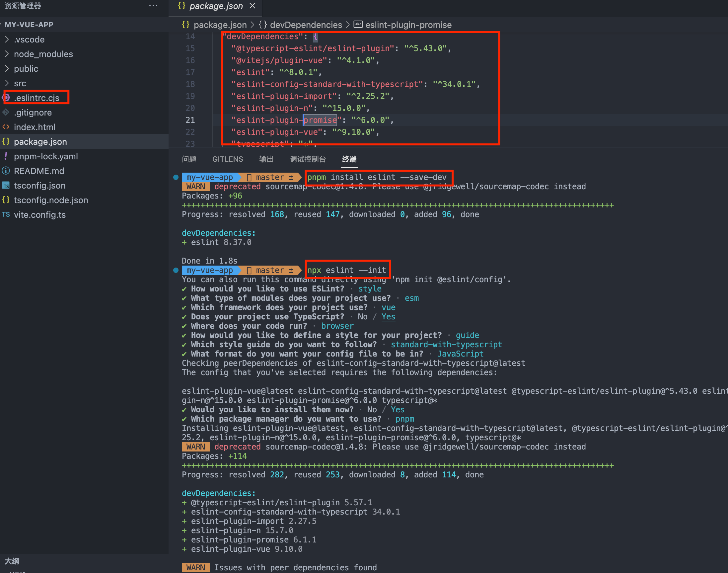Click eslint-plugin-promise breadcrumb item
This screenshot has height=573, width=728.
(408, 25)
